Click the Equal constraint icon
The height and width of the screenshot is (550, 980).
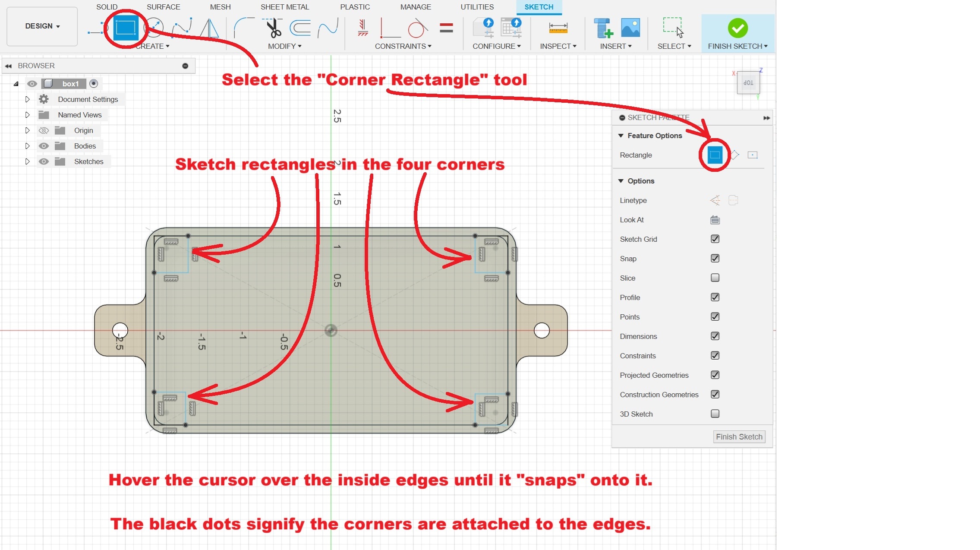click(446, 28)
